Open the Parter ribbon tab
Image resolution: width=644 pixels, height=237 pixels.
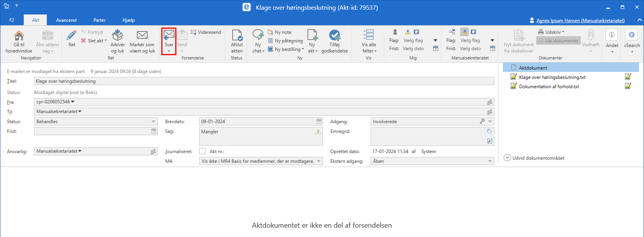pos(99,20)
